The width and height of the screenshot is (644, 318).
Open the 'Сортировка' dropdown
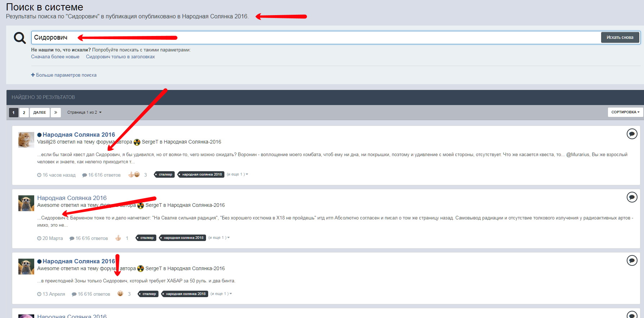click(625, 112)
